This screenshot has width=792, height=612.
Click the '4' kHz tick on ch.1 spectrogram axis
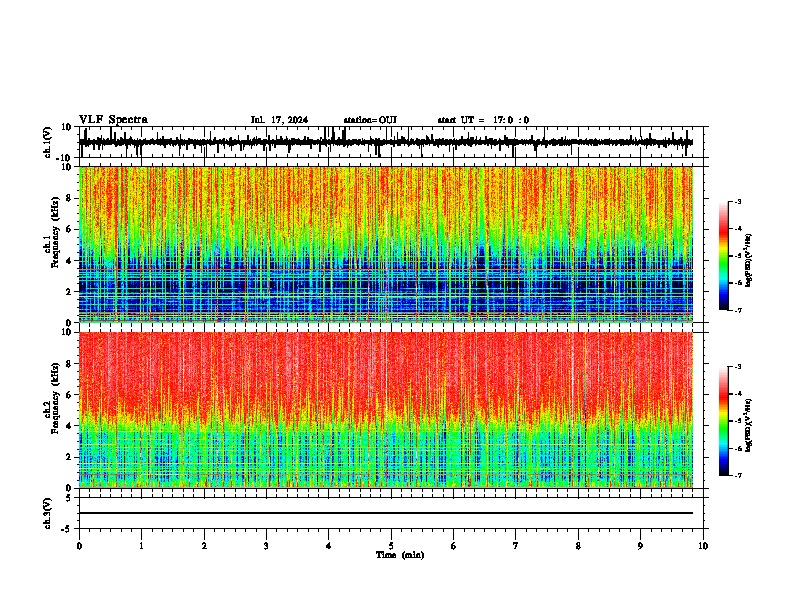(x=69, y=261)
